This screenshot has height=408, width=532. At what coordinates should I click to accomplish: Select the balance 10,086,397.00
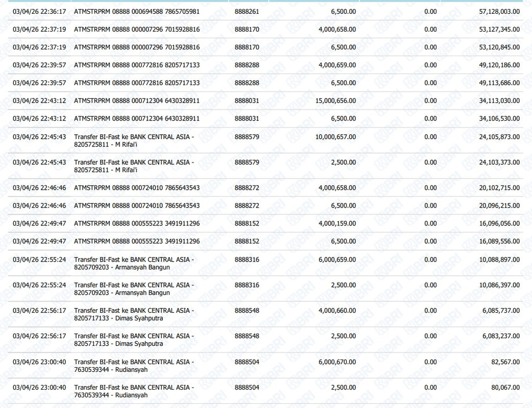pos(499,285)
